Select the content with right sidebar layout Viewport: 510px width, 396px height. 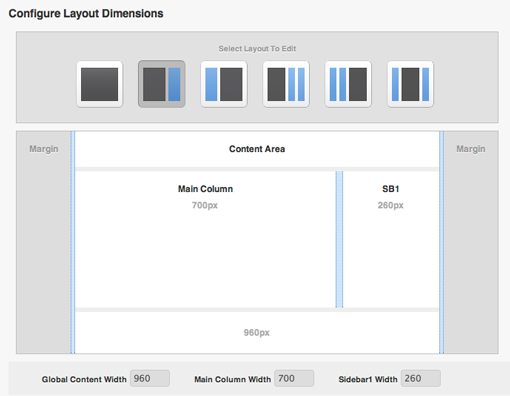click(x=162, y=84)
